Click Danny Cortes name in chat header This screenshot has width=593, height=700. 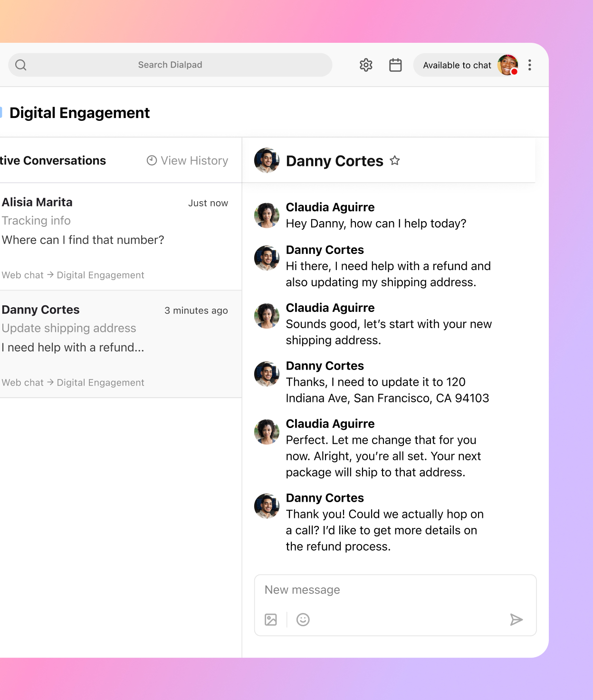pyautogui.click(x=335, y=161)
